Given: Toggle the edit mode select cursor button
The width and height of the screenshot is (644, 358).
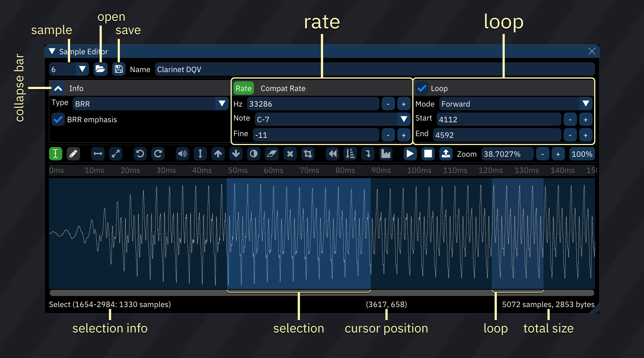Looking at the screenshot, I should (x=56, y=154).
